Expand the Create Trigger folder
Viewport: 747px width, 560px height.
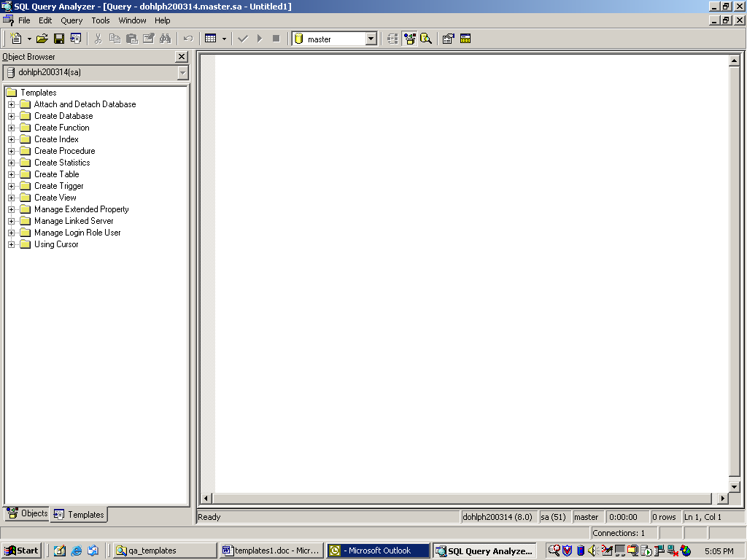coord(12,186)
